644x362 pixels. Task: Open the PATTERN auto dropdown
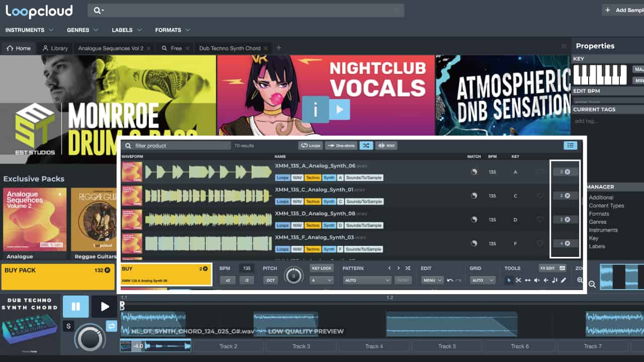367,280
